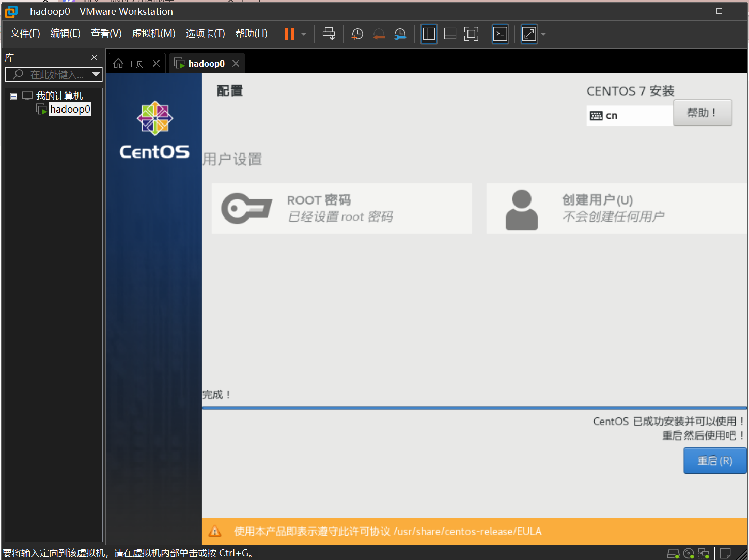
Task: Open the 查看(V) menu
Action: [106, 34]
